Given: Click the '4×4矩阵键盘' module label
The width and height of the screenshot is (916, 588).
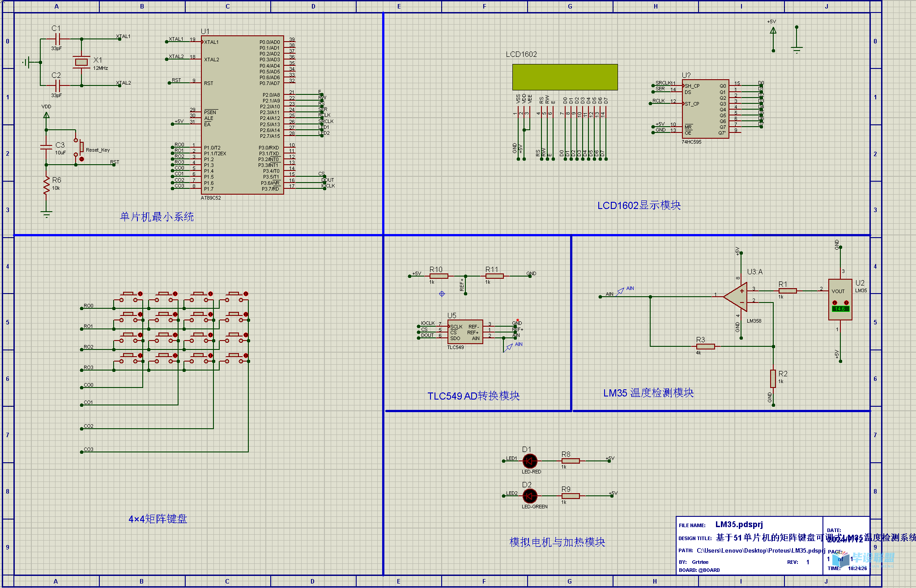Looking at the screenshot, I should tap(158, 519).
